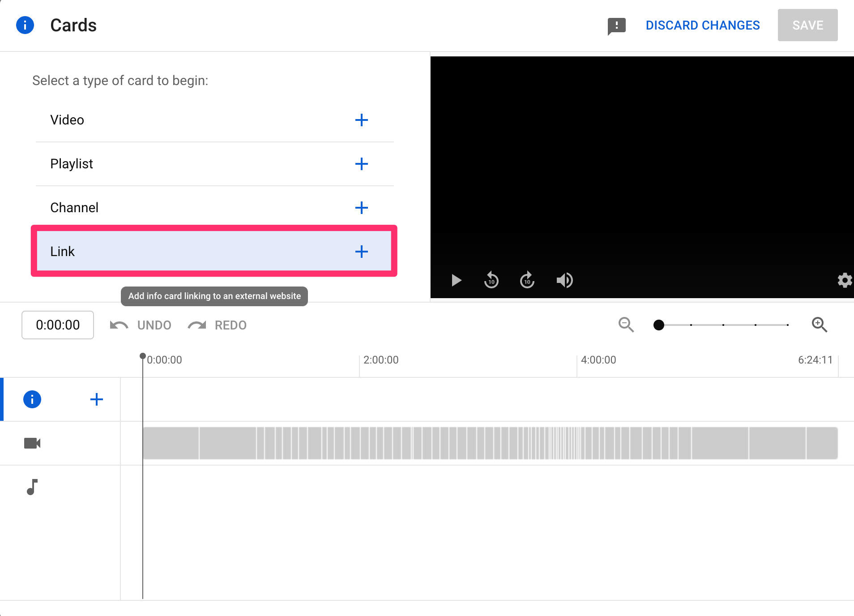Viewport: 854px width, 616px height.
Task: Add a Video card with plus icon
Action: pyautogui.click(x=362, y=120)
